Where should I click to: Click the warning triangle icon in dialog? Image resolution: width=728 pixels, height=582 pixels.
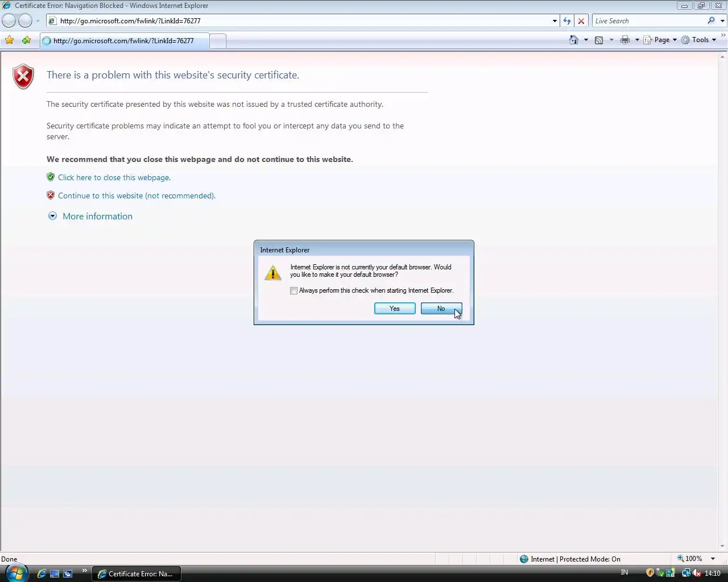click(x=273, y=273)
